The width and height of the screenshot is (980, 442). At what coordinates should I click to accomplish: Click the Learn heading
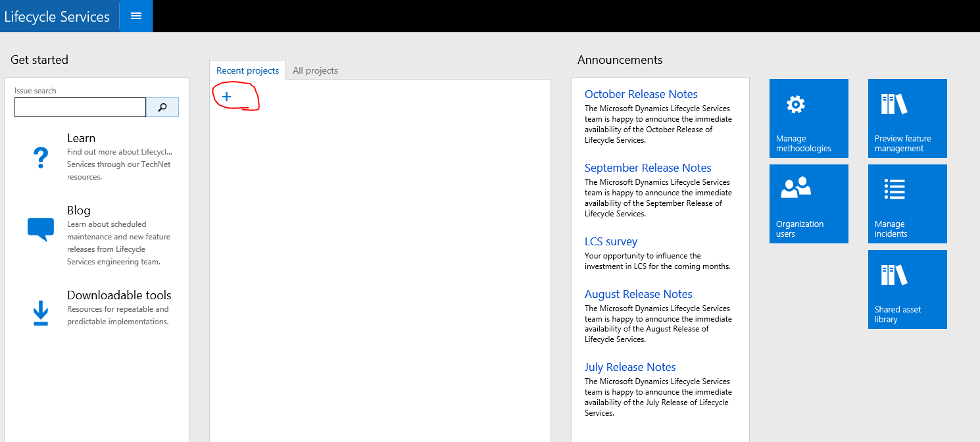82,138
